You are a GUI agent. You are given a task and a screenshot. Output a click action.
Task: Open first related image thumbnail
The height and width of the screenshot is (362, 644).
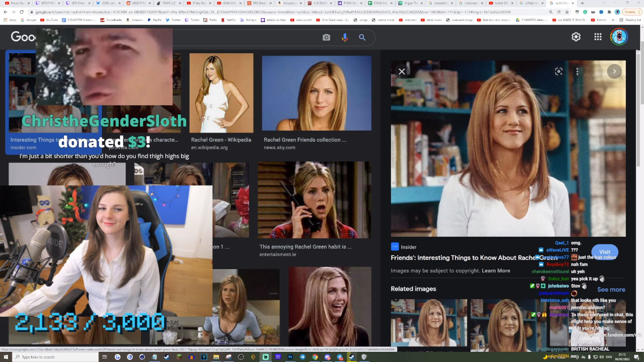click(x=429, y=322)
